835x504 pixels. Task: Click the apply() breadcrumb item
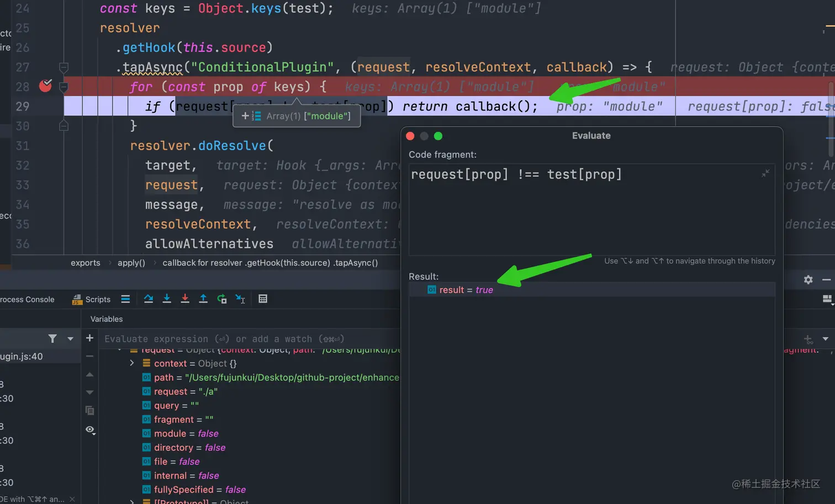pyautogui.click(x=131, y=263)
